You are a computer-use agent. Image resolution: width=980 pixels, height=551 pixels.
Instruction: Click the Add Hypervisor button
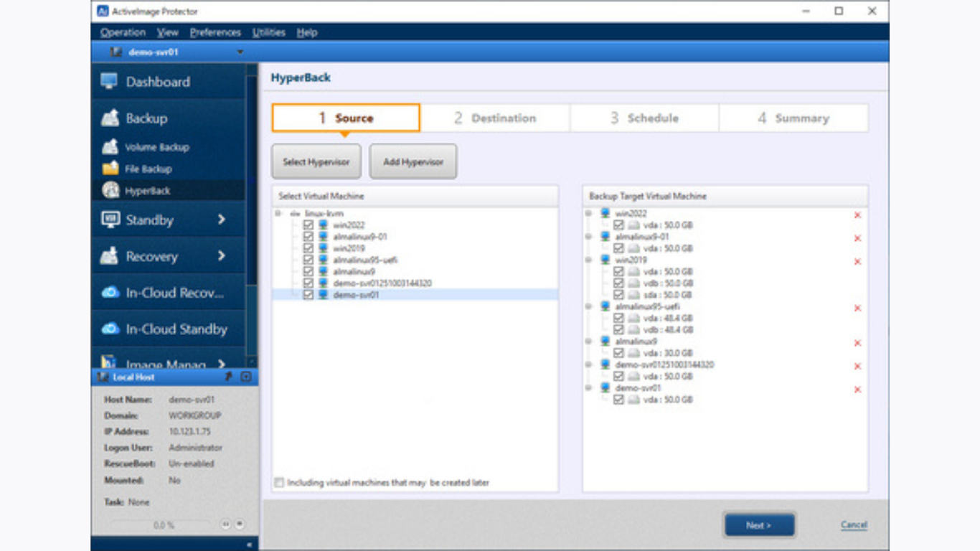point(413,162)
